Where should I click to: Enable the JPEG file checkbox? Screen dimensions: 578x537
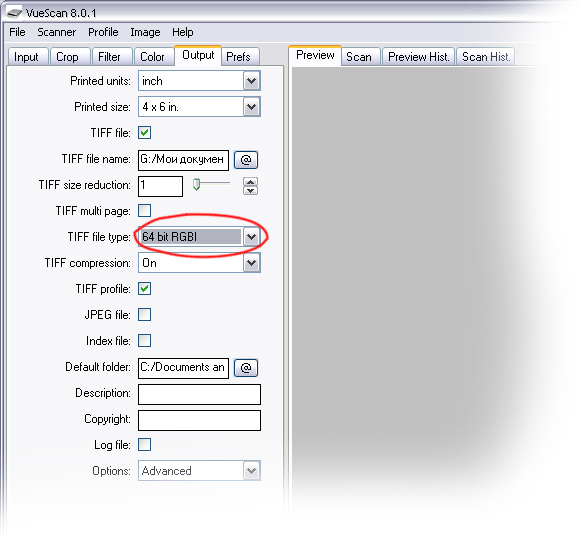point(144,315)
